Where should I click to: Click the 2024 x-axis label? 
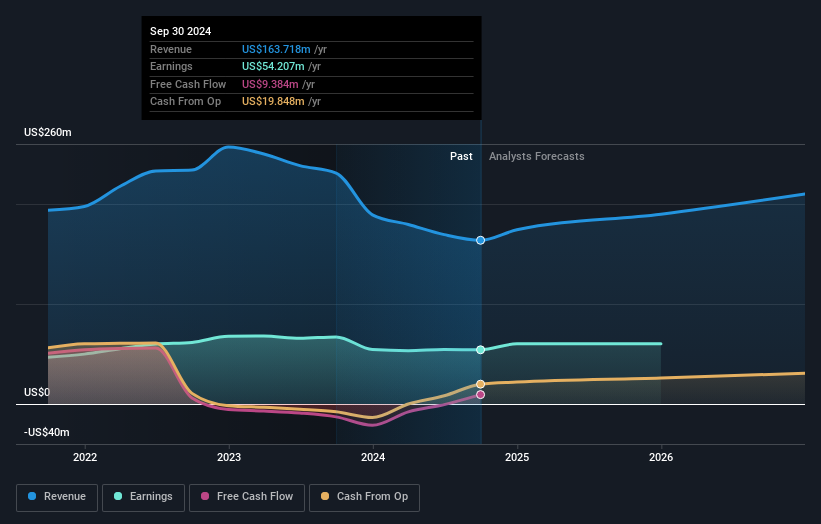(x=373, y=457)
